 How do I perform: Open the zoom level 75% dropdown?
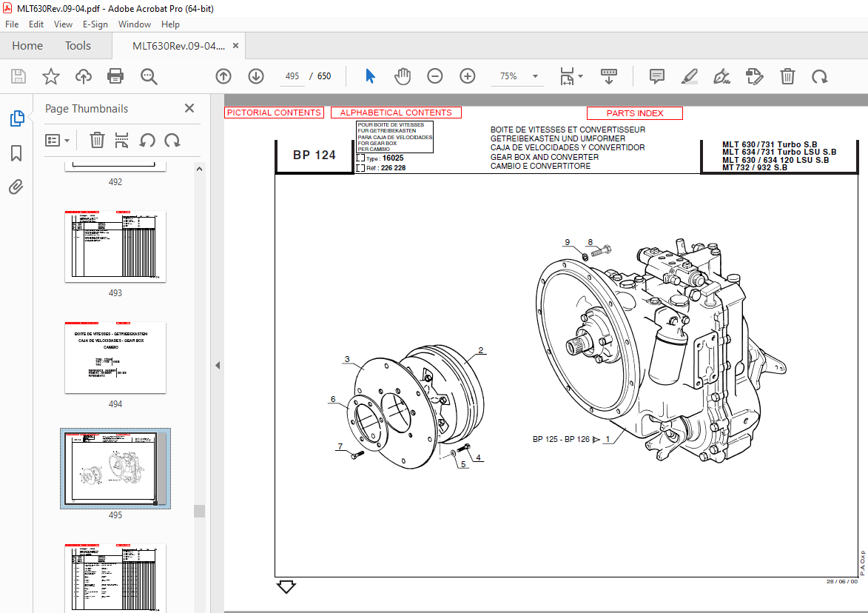click(x=535, y=76)
